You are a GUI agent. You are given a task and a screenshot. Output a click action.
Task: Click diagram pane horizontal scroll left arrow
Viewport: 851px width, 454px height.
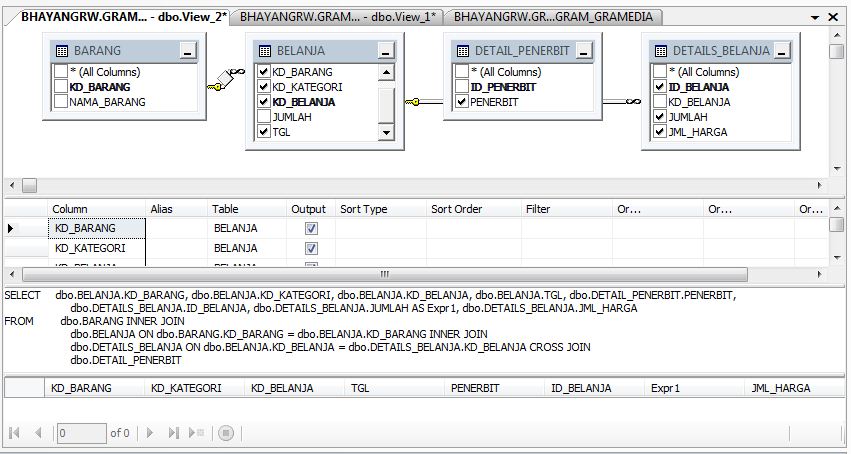12,186
